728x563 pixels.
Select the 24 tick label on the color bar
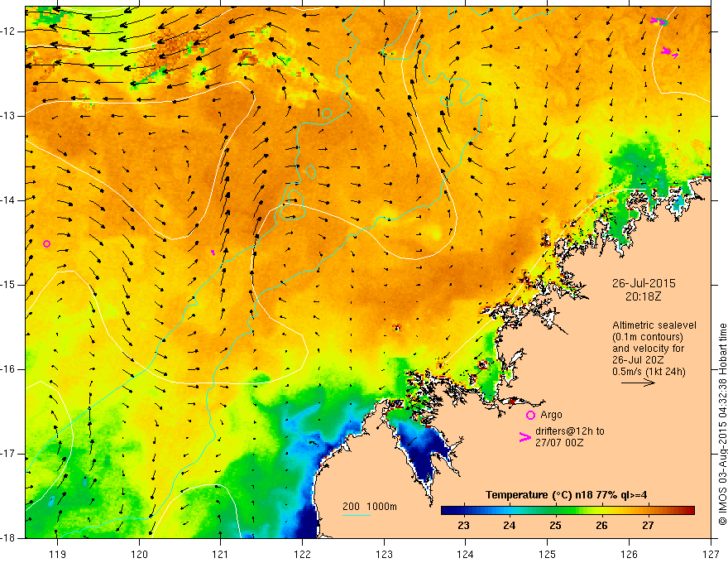510,526
